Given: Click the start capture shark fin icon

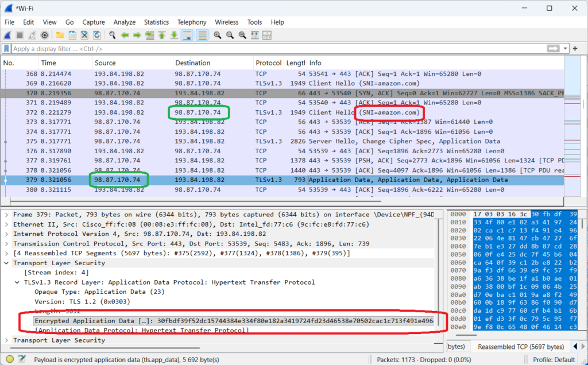Looking at the screenshot, I should pyautogui.click(x=7, y=35).
